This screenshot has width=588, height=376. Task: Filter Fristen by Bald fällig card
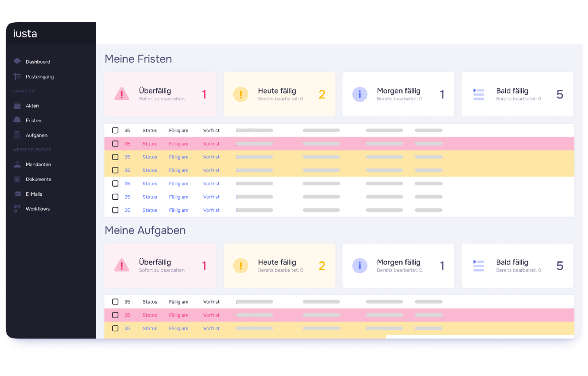click(x=517, y=94)
